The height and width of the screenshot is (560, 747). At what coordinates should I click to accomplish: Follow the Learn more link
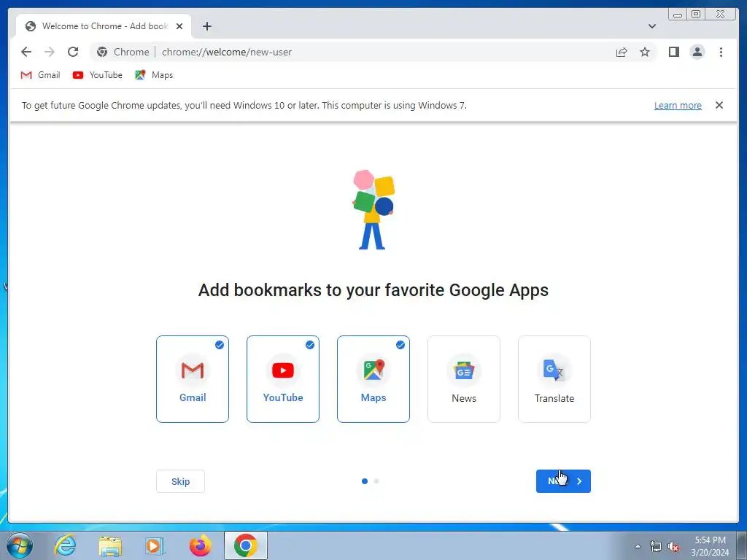[678, 105]
